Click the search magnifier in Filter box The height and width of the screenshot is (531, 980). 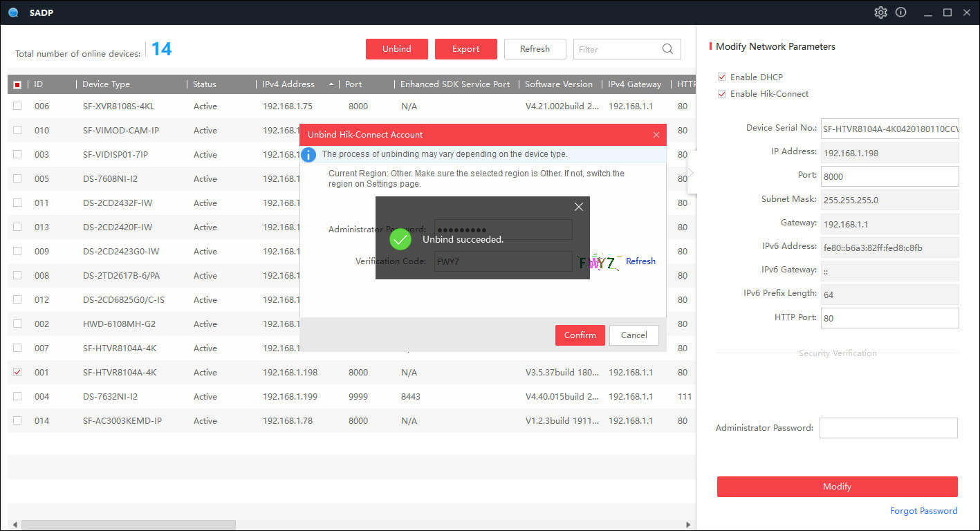(667, 49)
